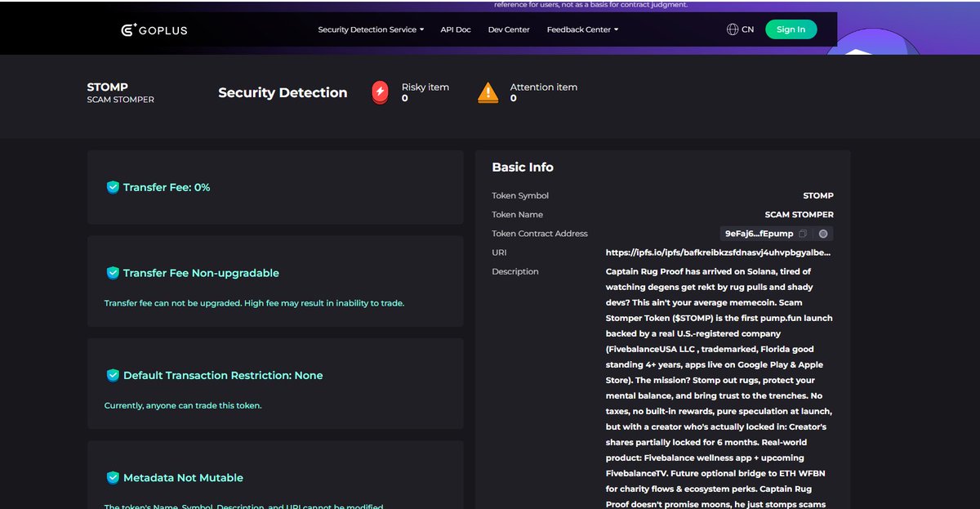Viewport: 980px width, 509px height.
Task: Switch language via globe CN icon
Action: pos(740,29)
